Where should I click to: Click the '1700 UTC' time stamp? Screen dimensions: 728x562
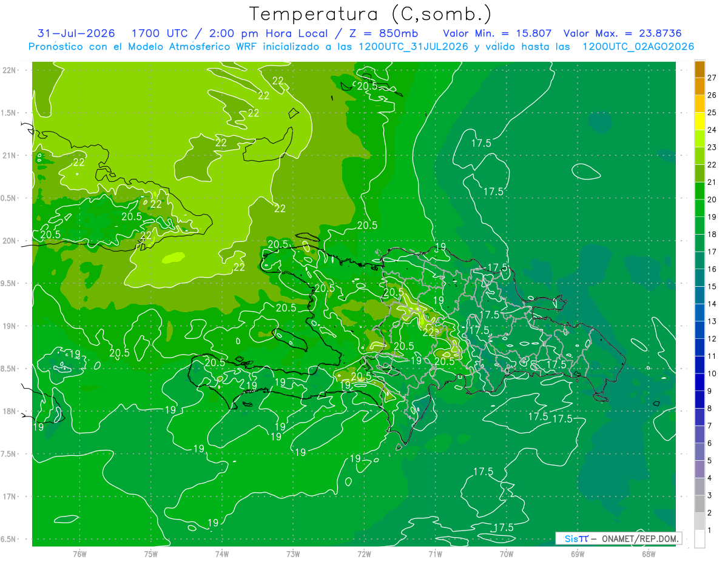pos(160,33)
